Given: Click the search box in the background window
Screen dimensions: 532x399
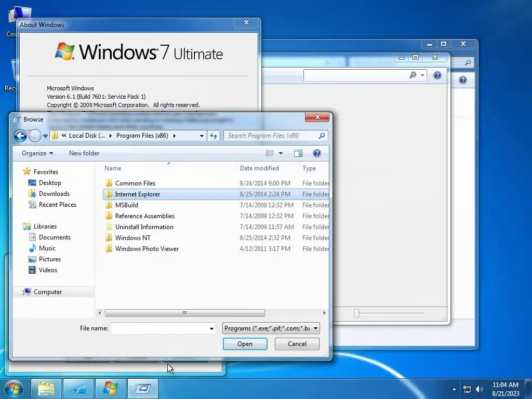Looking at the screenshot, I should (356, 75).
